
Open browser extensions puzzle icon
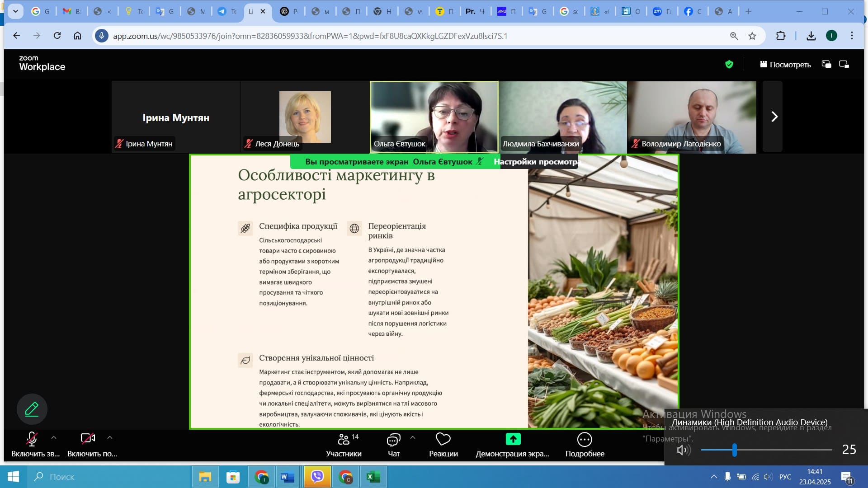tap(781, 36)
